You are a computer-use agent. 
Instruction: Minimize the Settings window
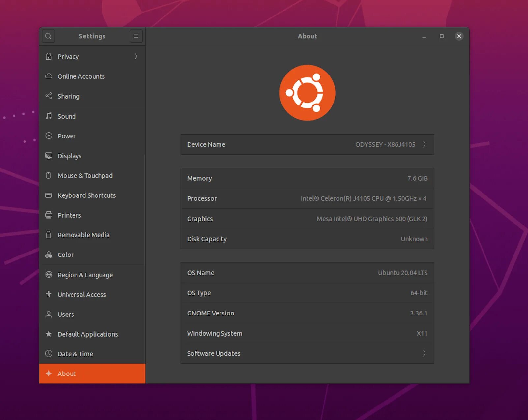424,36
